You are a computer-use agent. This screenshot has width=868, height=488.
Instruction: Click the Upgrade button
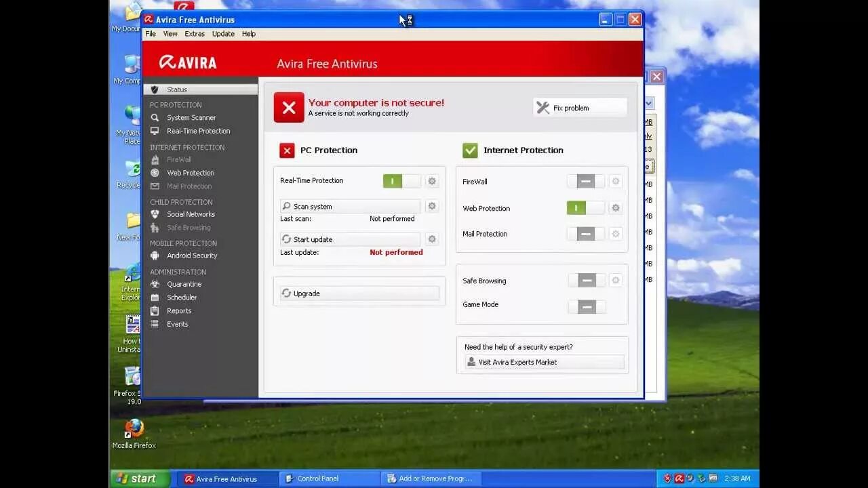click(359, 293)
